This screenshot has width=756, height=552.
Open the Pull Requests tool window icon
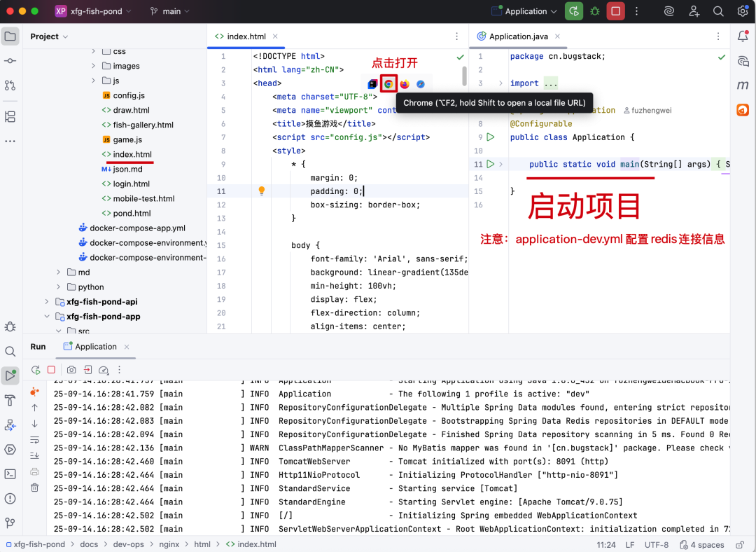pos(10,85)
